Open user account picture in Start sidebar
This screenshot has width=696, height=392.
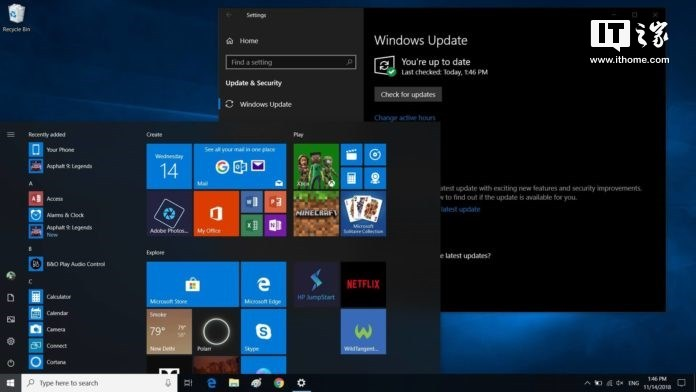click(x=11, y=276)
